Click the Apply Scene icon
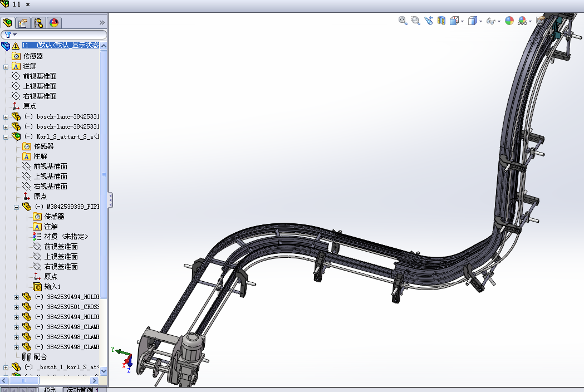Viewport: 584px width, 392px height. pos(522,21)
